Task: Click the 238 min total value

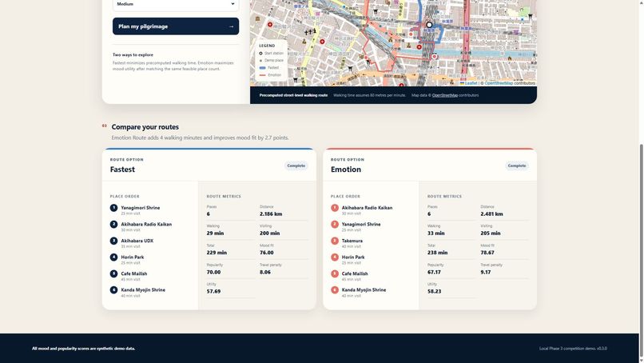Action: pos(437,253)
